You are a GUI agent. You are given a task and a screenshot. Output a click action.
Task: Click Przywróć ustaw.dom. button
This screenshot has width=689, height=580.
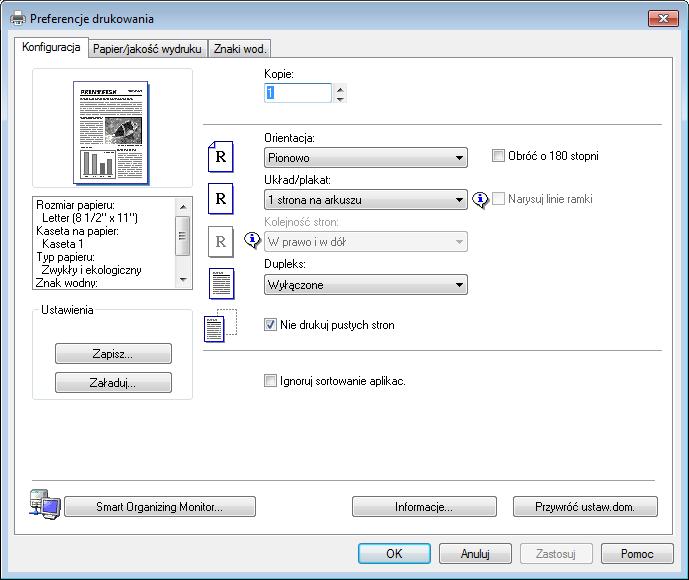pyautogui.click(x=585, y=507)
